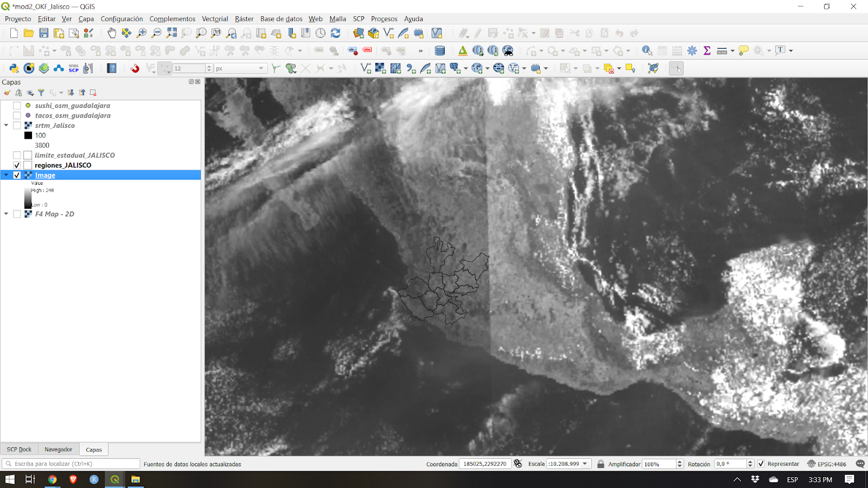Filter the legend with the funnel icon
Viewport: 868px width, 488px height.
click(41, 93)
